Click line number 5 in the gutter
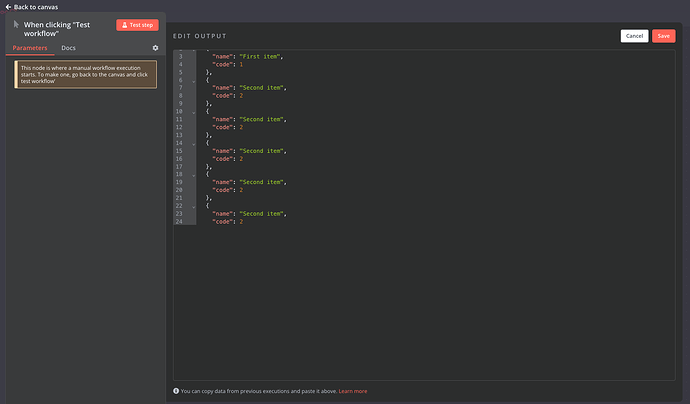This screenshot has height=404, width=690. pyautogui.click(x=180, y=73)
